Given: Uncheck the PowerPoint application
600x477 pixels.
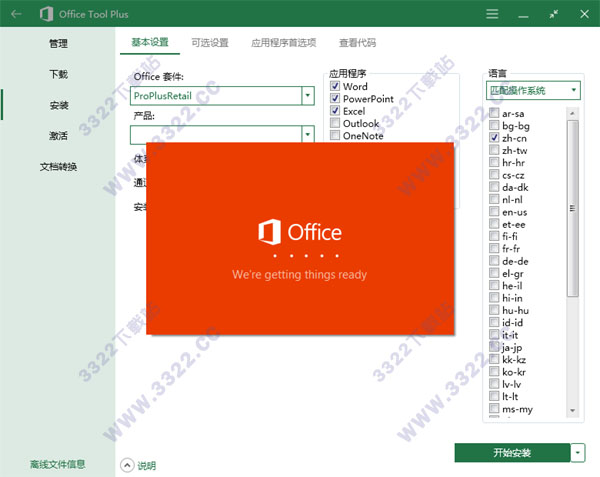Looking at the screenshot, I should (x=335, y=98).
